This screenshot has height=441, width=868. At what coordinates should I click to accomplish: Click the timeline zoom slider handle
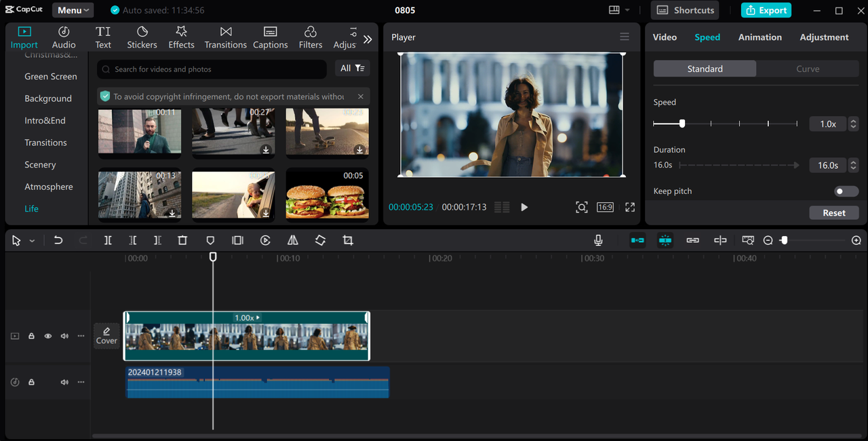point(784,240)
